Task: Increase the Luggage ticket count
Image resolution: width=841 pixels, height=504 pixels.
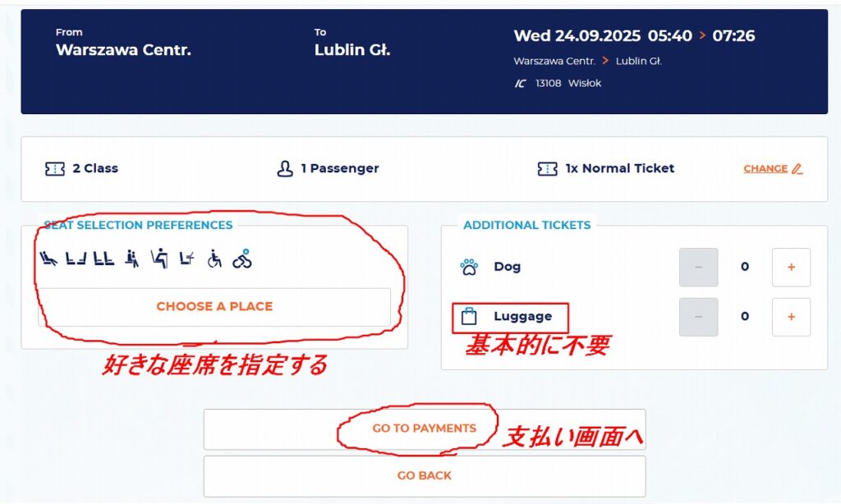Action: [791, 317]
